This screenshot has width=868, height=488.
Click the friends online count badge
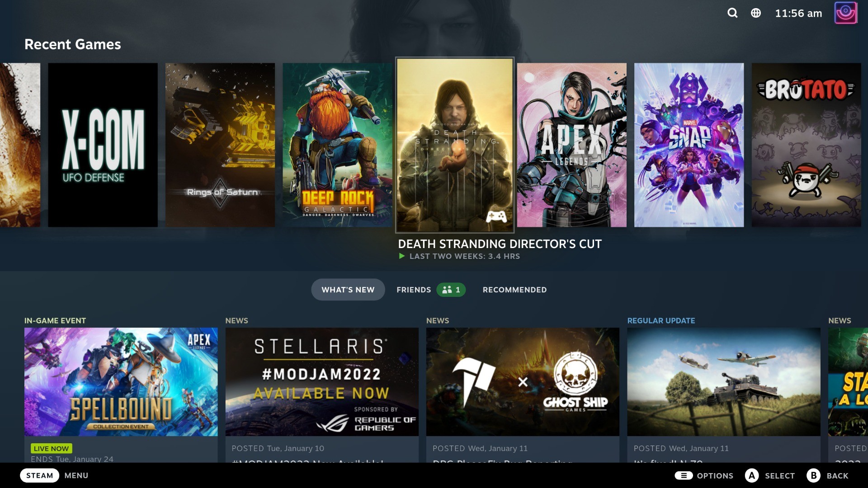coord(451,290)
